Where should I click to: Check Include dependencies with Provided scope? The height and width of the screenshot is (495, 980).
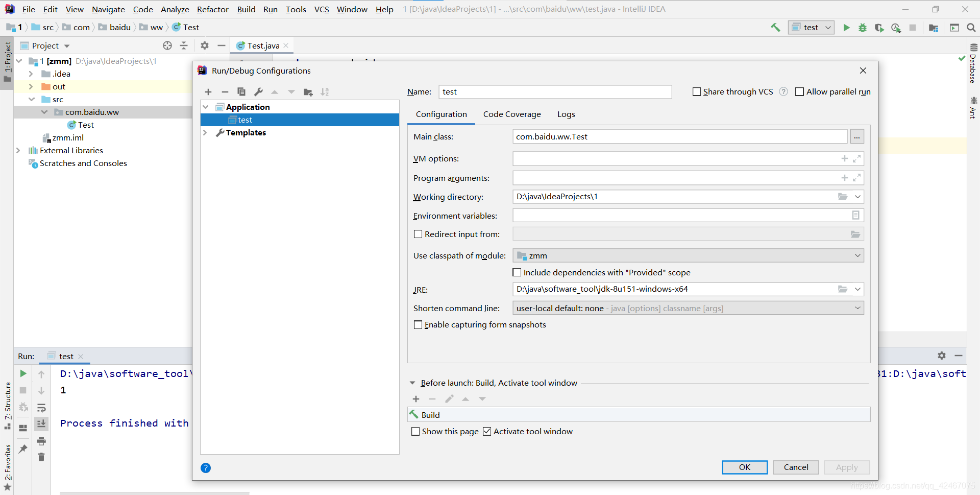517,273
